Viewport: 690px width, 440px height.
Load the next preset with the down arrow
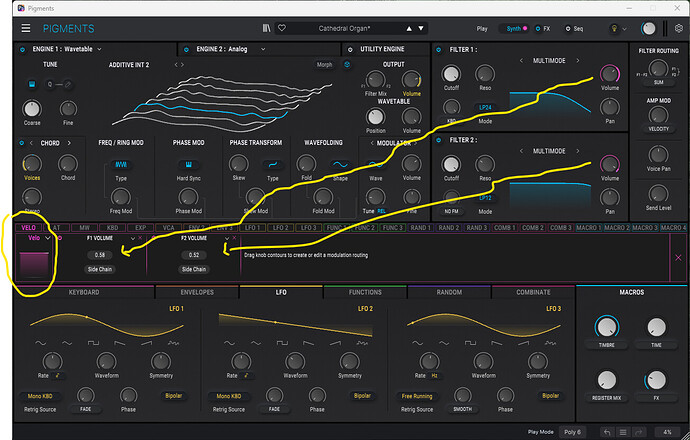421,29
